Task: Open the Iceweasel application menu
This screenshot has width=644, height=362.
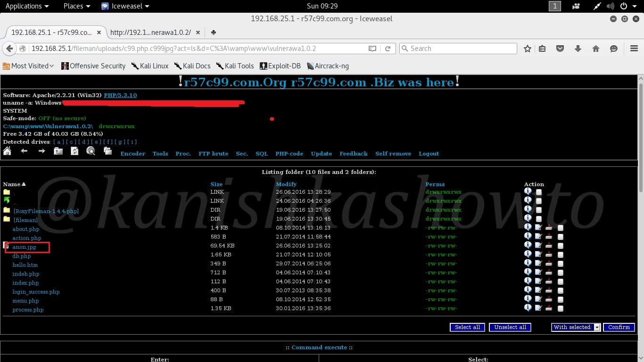Action: 125,6
